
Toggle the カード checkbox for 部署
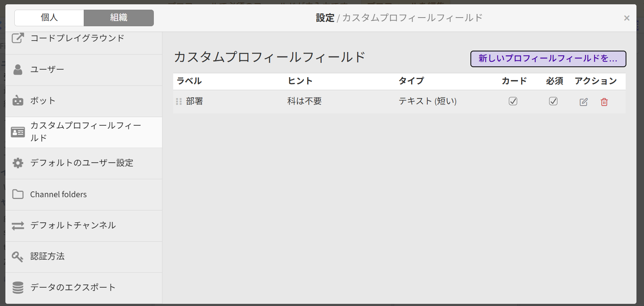pos(513,101)
